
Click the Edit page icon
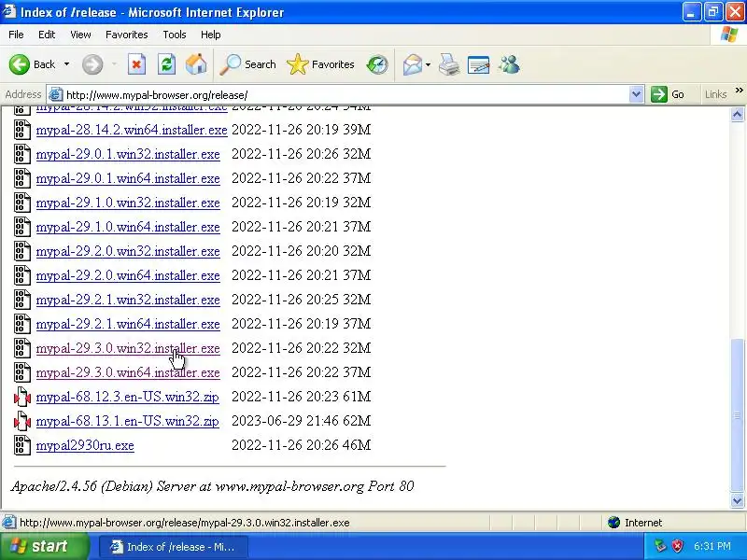pos(478,64)
